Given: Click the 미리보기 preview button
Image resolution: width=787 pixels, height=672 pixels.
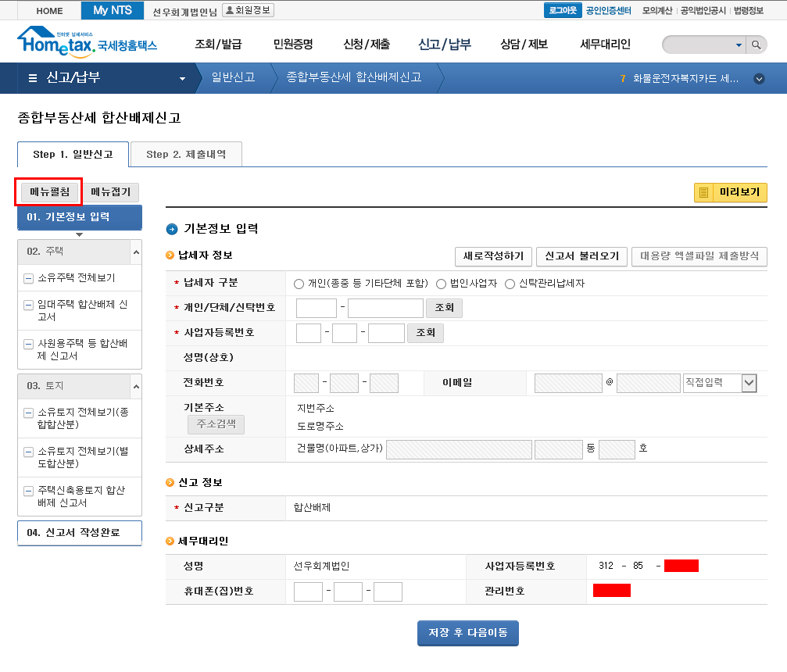Looking at the screenshot, I should click(x=731, y=192).
